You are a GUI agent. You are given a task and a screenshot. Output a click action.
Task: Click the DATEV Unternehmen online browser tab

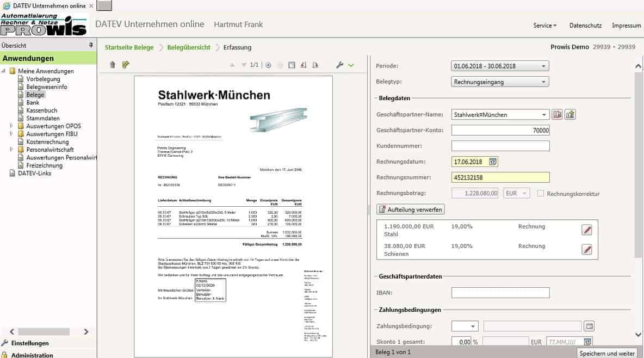48,6
